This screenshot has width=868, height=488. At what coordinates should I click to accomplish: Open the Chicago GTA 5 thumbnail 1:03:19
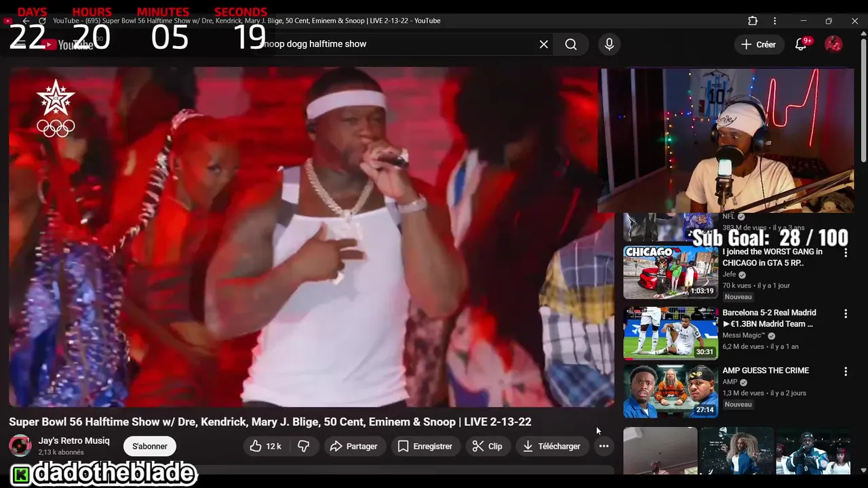coord(671,272)
